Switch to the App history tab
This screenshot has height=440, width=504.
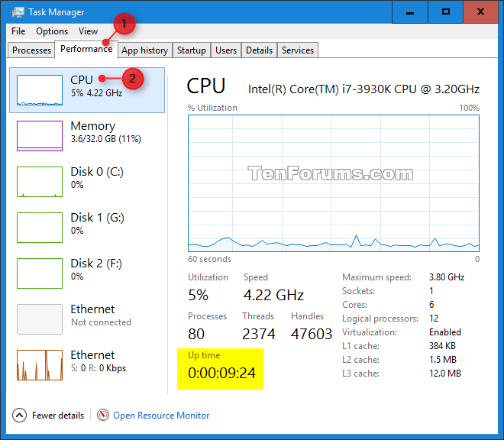tap(144, 50)
